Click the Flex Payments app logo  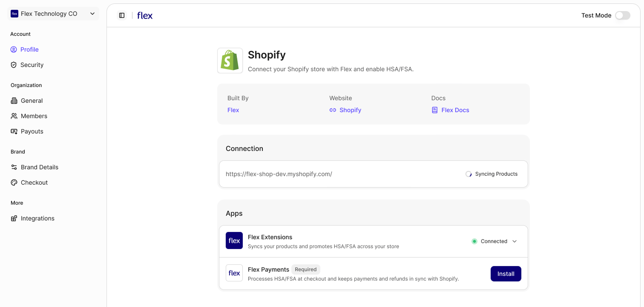click(x=234, y=273)
